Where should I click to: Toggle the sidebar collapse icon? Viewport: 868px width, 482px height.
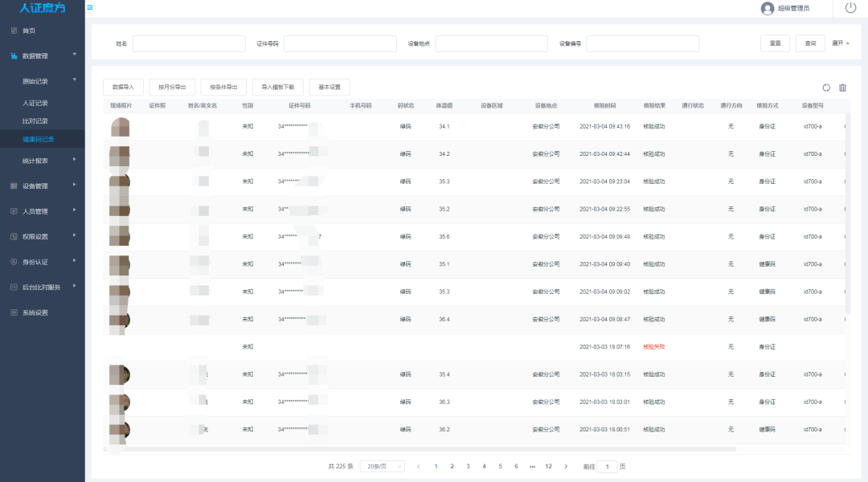(x=89, y=7)
